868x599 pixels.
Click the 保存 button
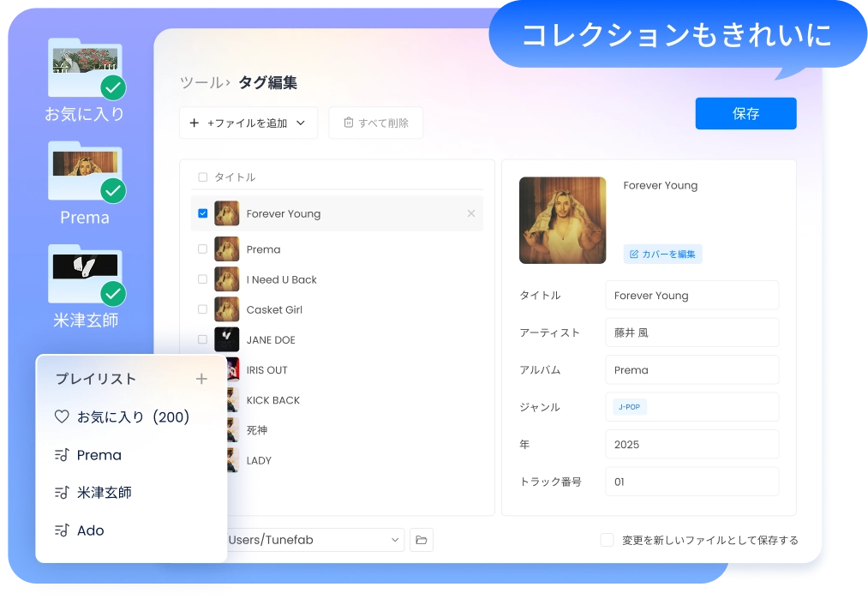click(745, 113)
